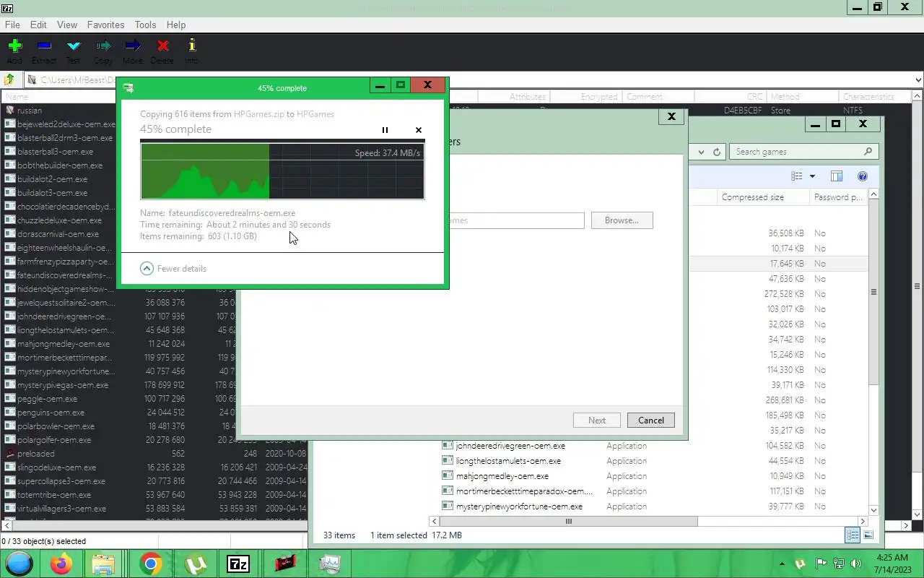Open the View menu
Screen dimensions: 924x578
[x=67, y=25]
